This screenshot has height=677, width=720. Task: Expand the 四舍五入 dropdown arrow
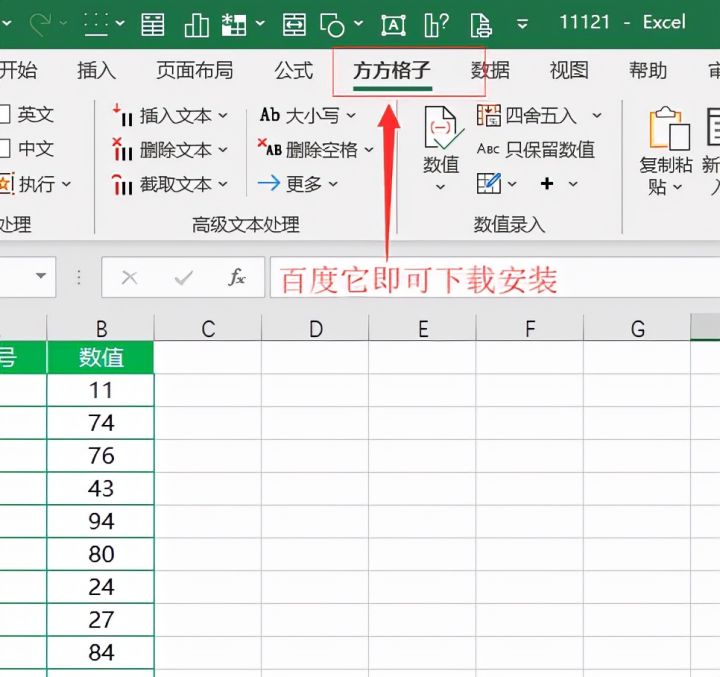tap(596, 115)
